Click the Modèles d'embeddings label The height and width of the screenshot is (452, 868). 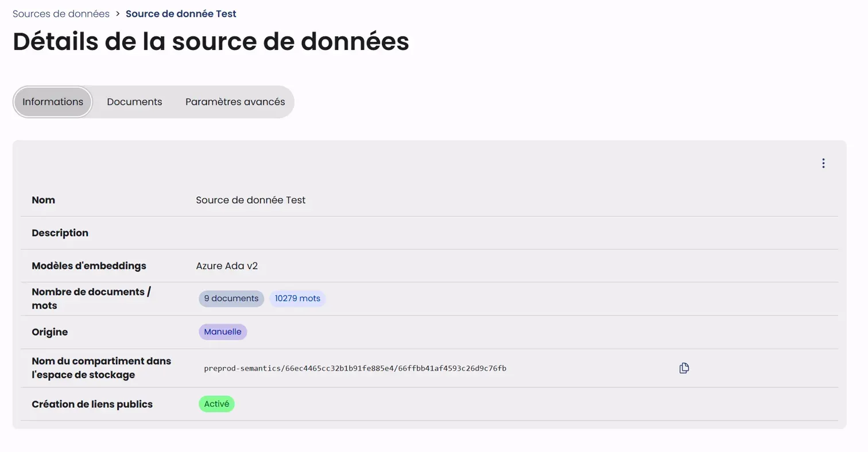click(x=89, y=266)
